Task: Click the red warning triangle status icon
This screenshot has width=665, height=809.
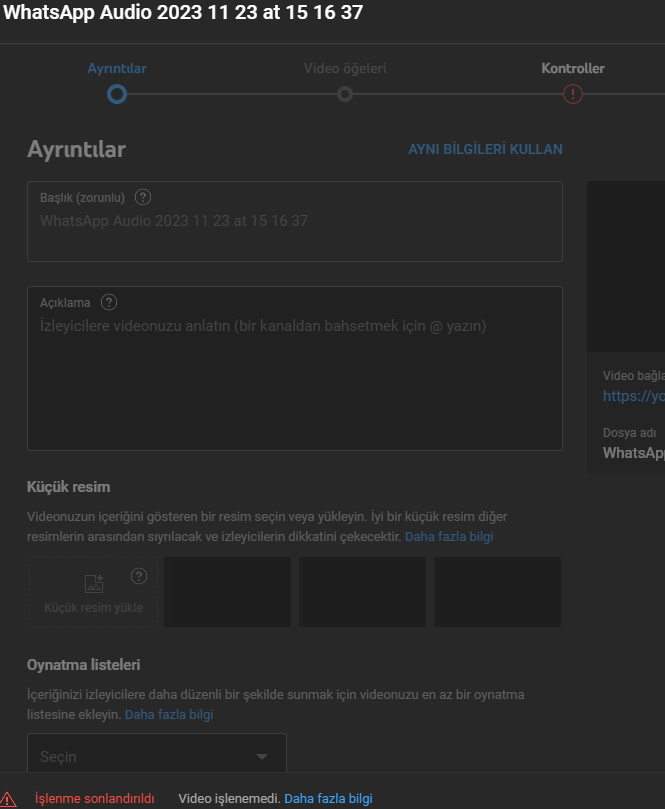Action: click(8, 799)
